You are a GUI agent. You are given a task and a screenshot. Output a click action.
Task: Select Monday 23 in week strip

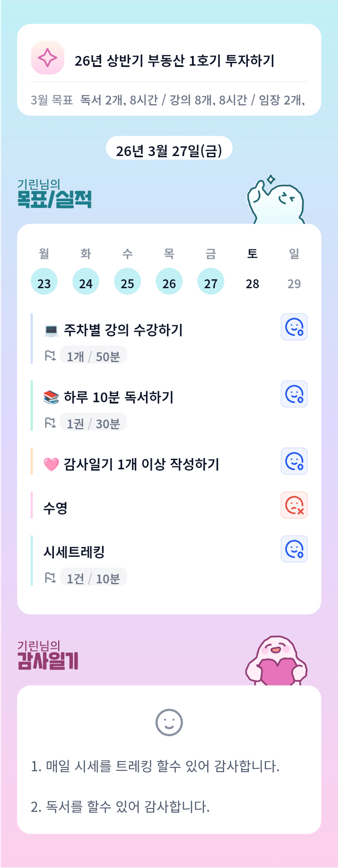[44, 282]
